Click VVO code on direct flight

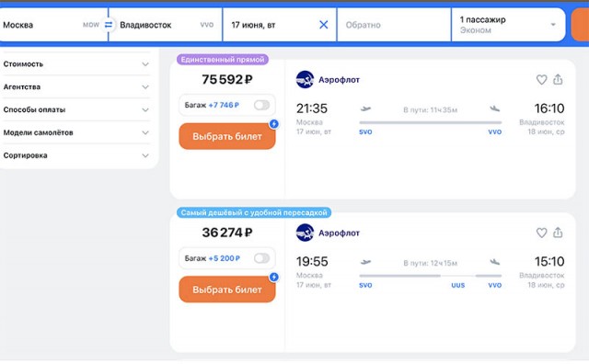[495, 132]
